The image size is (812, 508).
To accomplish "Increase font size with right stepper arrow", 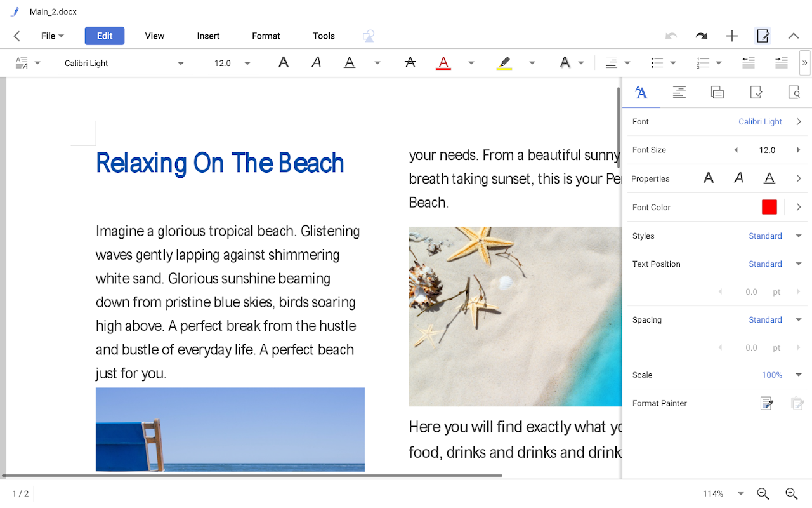I will (x=798, y=150).
